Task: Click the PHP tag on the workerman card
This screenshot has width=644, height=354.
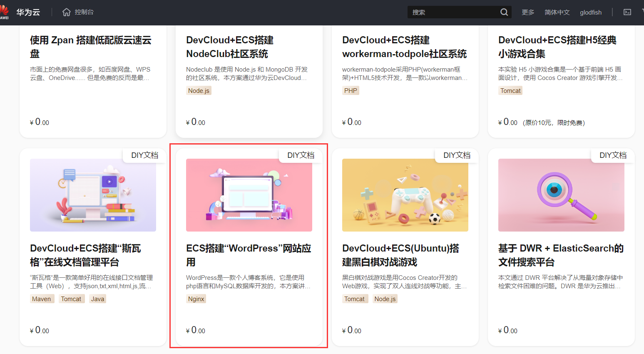Action: pyautogui.click(x=351, y=90)
